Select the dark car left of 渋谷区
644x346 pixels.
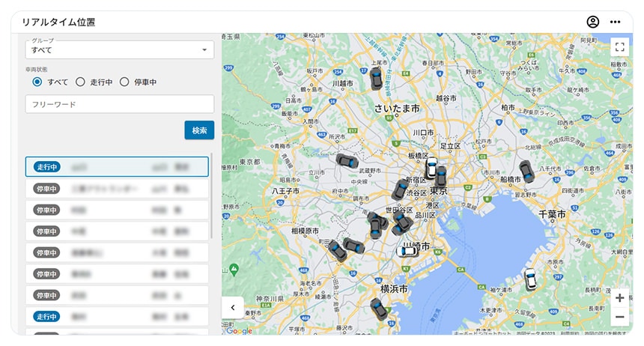[399, 189]
